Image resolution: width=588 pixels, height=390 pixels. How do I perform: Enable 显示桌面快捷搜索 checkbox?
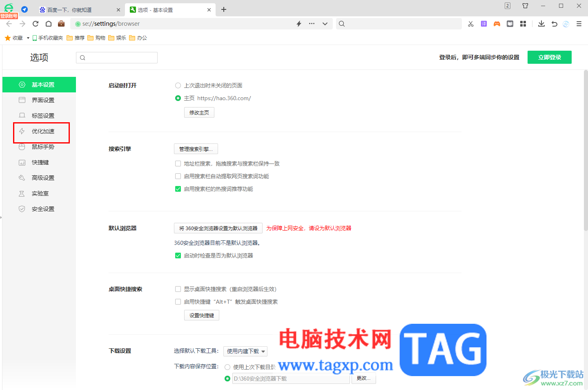point(178,289)
